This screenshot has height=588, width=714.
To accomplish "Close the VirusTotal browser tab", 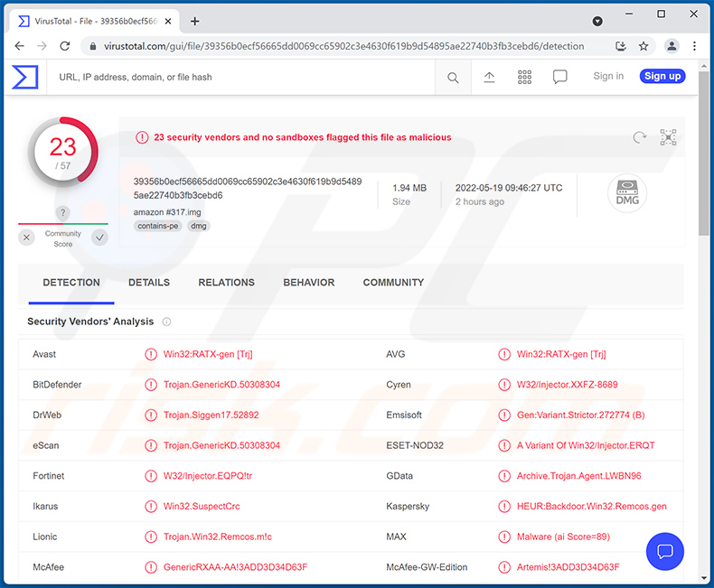I will coord(168,22).
